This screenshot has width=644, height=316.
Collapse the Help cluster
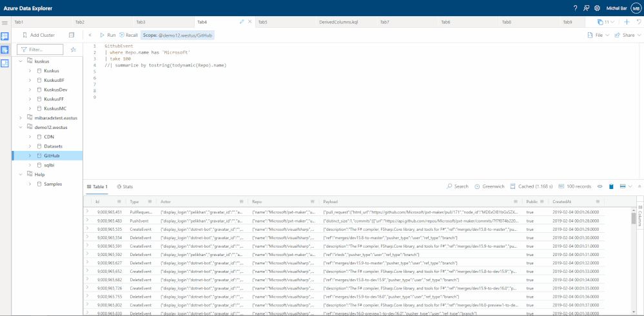pos(21,175)
